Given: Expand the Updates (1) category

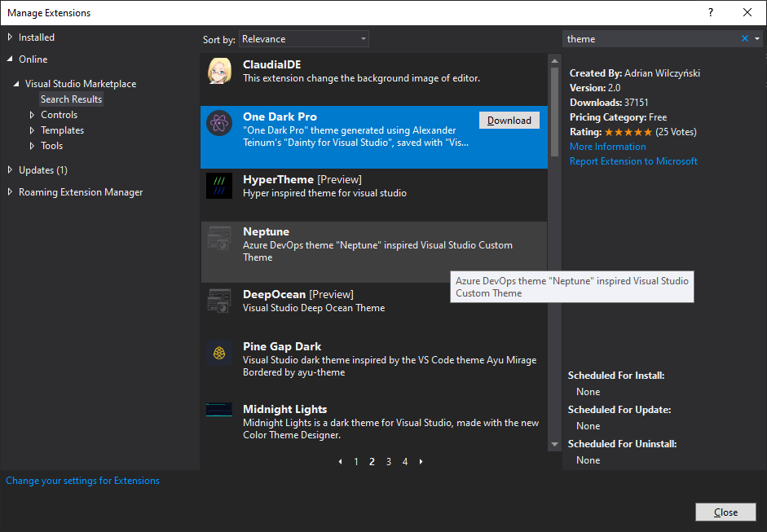Looking at the screenshot, I should [x=10, y=169].
